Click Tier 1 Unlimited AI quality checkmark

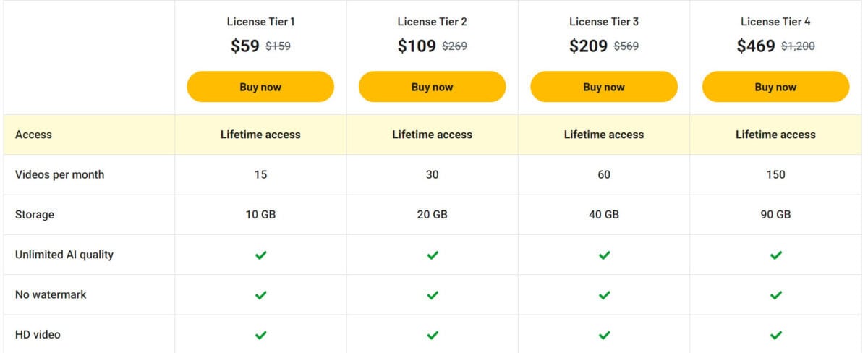[261, 255]
